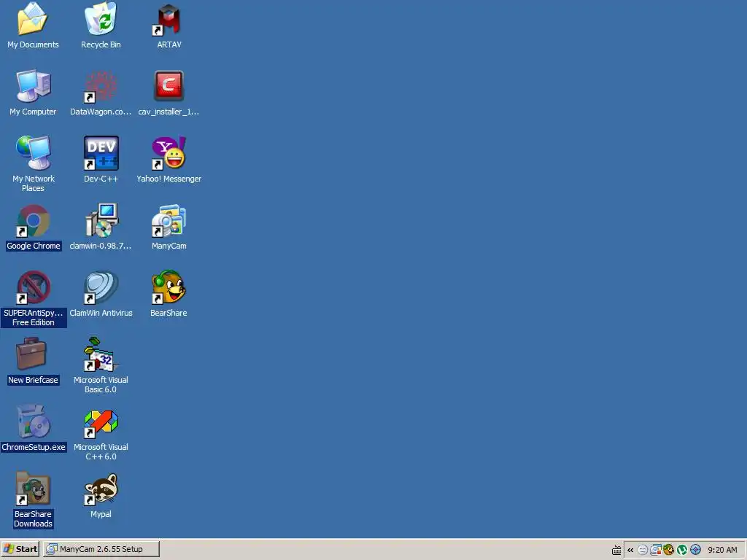Select the Recycle Bin icon

coord(101,19)
